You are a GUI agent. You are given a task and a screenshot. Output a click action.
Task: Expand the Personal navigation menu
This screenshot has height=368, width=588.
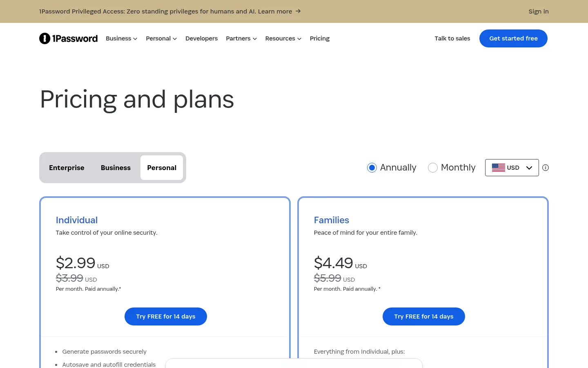coord(161,38)
